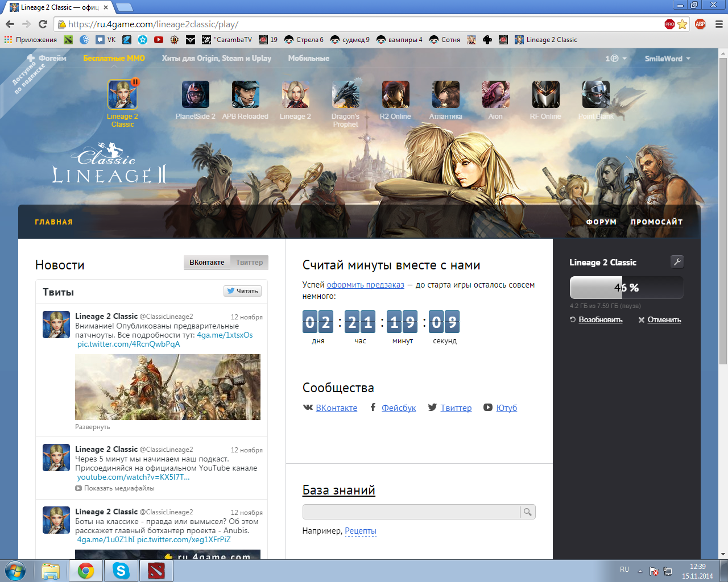
Task: Click the Chrome taskbar icon
Action: [x=86, y=571]
